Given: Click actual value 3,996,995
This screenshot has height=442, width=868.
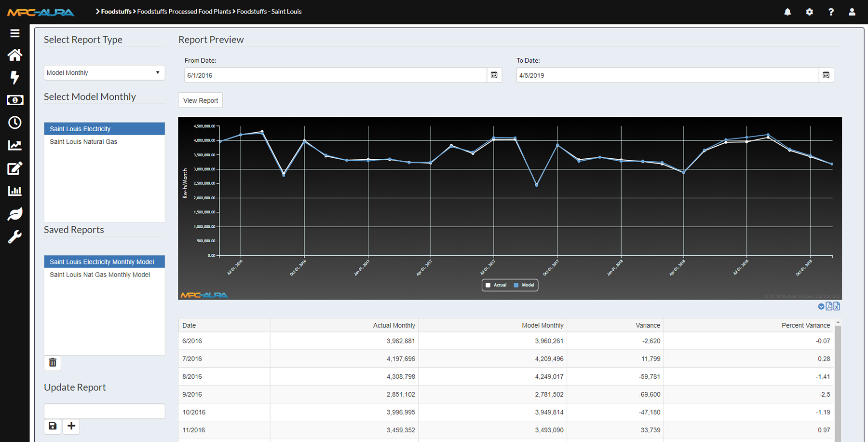Looking at the screenshot, I should click(401, 413).
